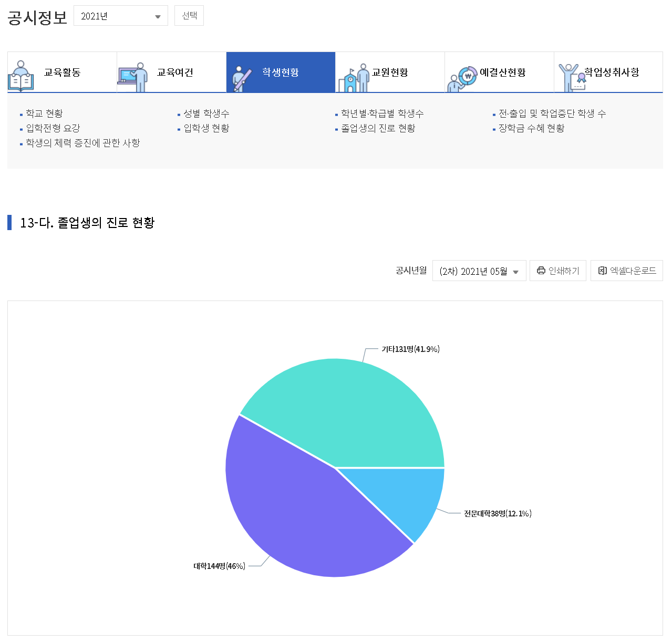Switch to the 교육활동 tab

coord(62,72)
